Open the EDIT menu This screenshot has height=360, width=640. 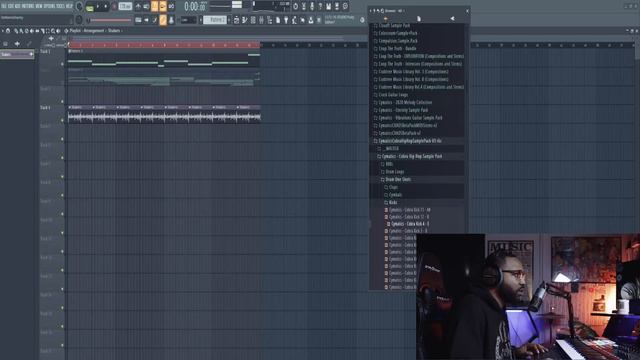point(10,6)
